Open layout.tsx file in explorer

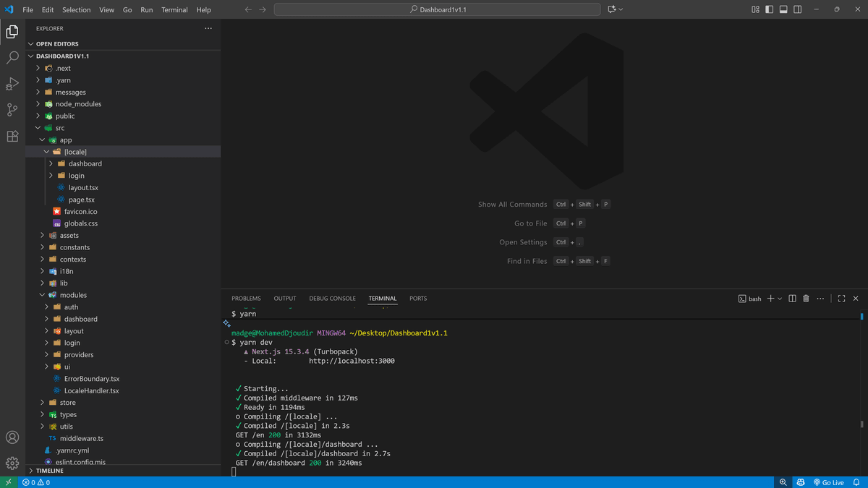click(83, 187)
